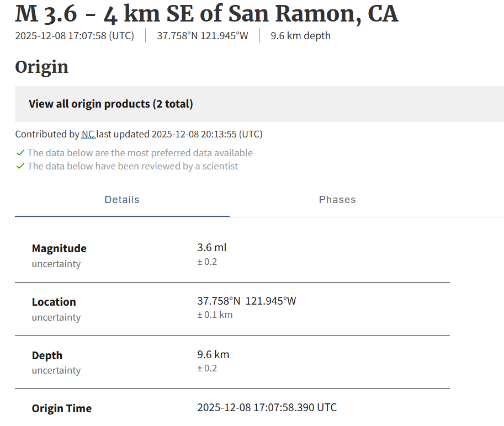Click the Origin Time row label
The image size is (504, 426).
[x=62, y=408]
